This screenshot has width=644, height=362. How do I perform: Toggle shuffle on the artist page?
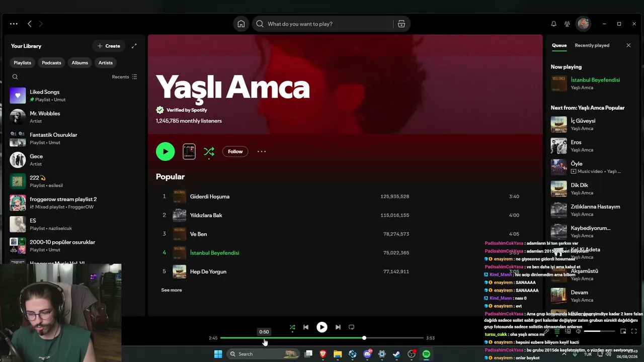pyautogui.click(x=209, y=151)
